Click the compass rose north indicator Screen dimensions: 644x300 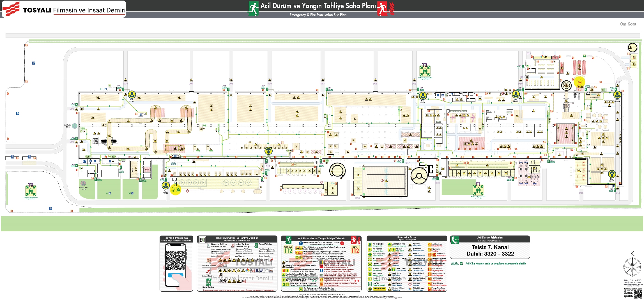pos(632,266)
